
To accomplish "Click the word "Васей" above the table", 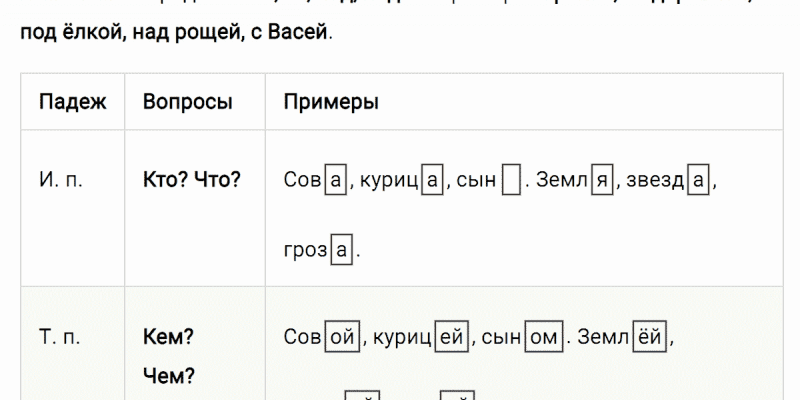I will click(x=300, y=33).
